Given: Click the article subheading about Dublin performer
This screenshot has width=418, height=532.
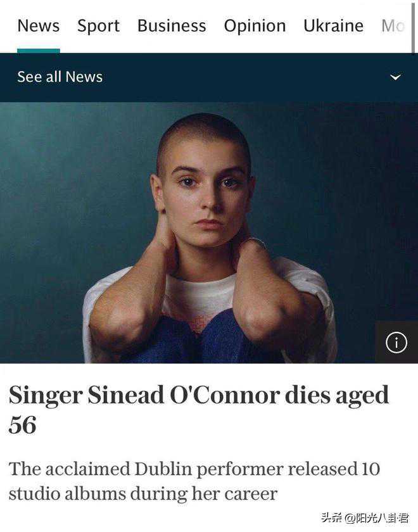Looking at the screenshot, I should pos(194,481).
